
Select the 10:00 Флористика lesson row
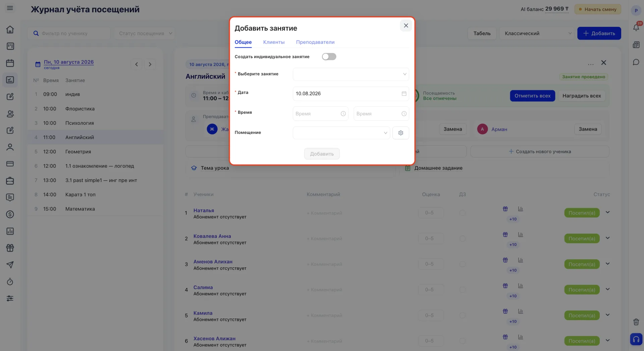pos(96,109)
